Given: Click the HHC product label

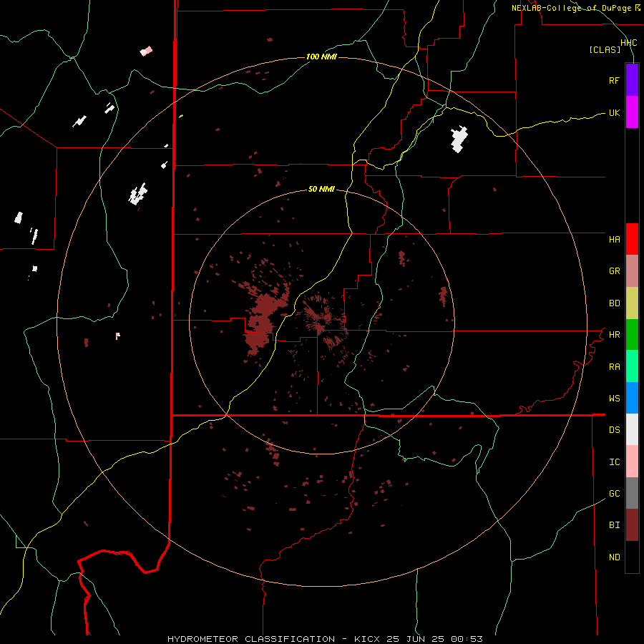Looking at the screenshot, I should (628, 43).
